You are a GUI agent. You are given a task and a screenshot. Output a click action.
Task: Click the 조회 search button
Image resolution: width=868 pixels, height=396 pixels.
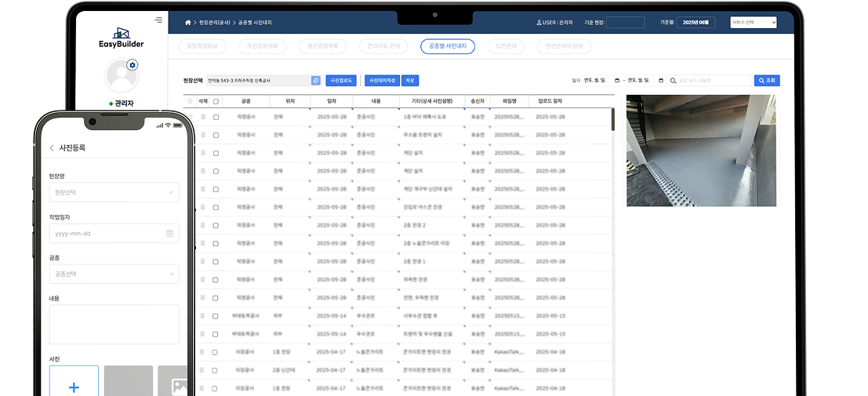tap(767, 81)
